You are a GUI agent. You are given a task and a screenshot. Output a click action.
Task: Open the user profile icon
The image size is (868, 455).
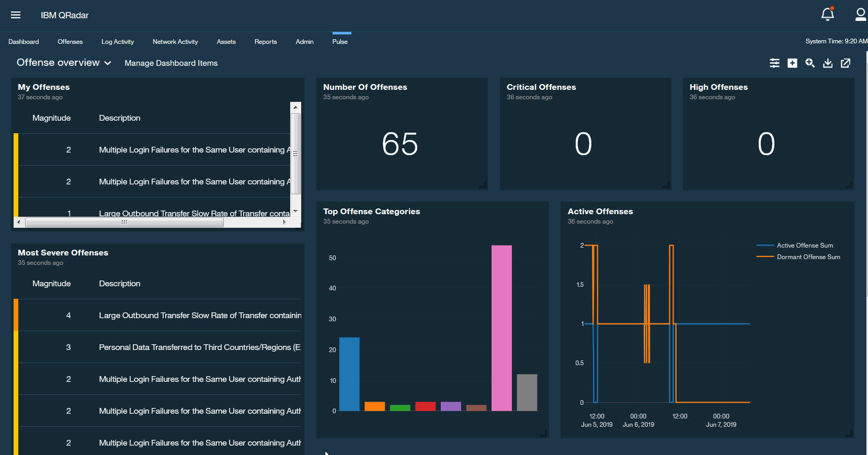860,15
